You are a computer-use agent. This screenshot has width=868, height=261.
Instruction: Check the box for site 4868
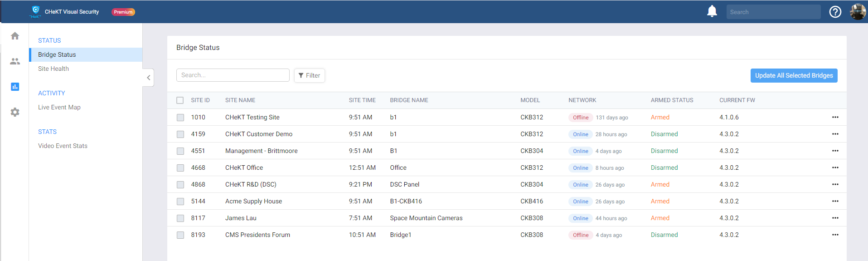(x=180, y=185)
